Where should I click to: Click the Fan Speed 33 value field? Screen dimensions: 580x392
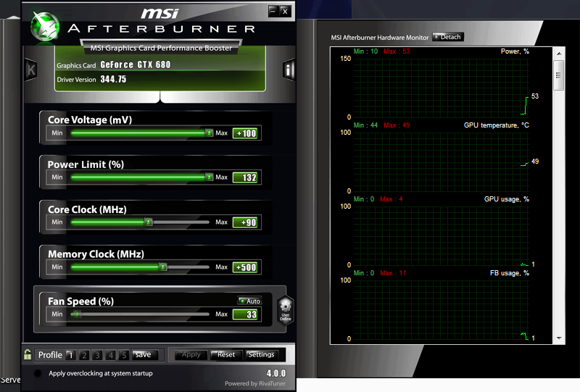245,314
